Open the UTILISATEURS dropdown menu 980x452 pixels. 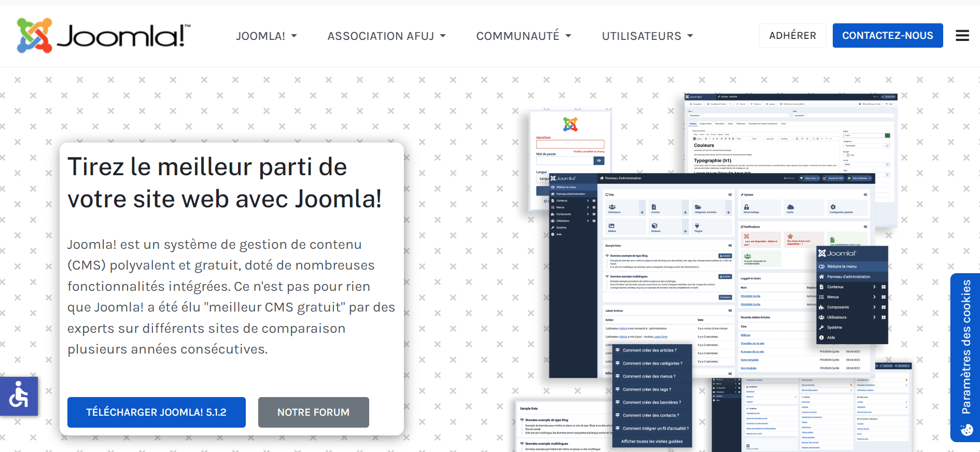648,36
